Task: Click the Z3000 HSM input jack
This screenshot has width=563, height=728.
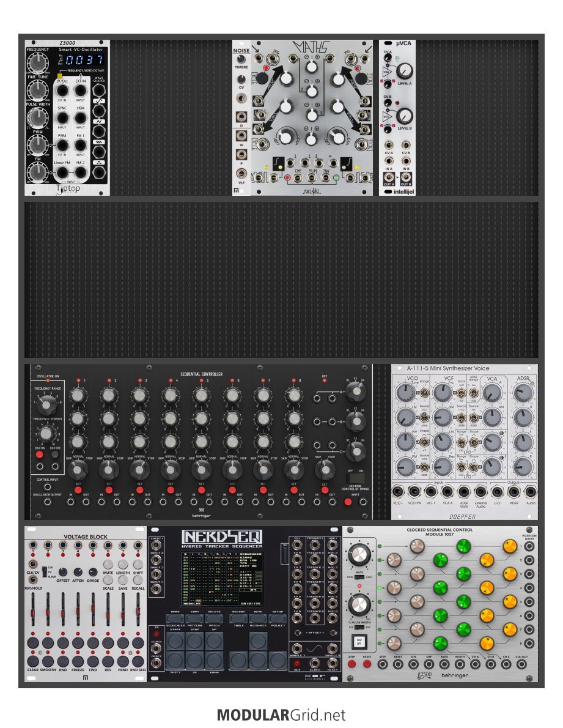Action: 81,118
